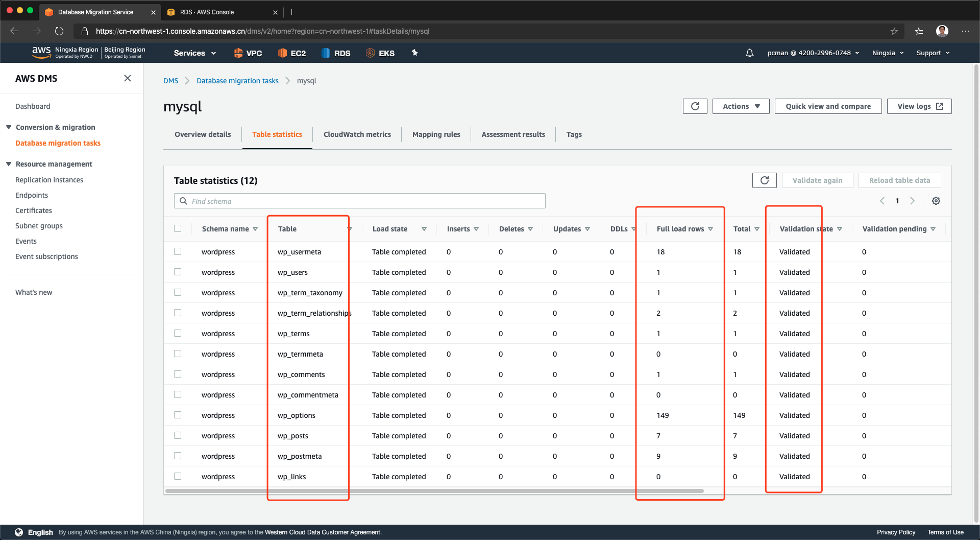Reload the browser page
Screen dimensions: 980x540
point(59,31)
